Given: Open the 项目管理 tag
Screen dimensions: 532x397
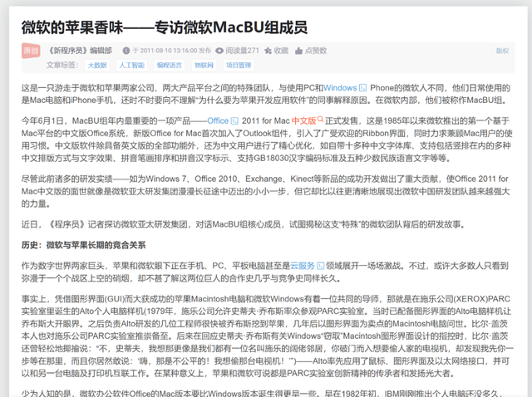Looking at the screenshot, I should (239, 65).
